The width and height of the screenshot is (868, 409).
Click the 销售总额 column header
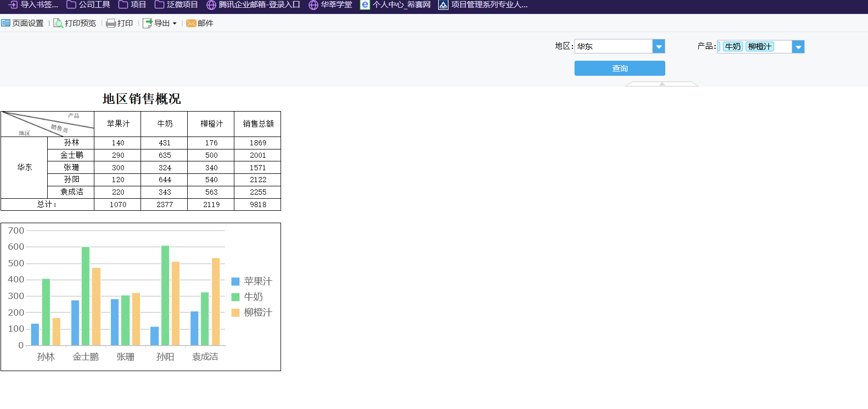point(258,124)
